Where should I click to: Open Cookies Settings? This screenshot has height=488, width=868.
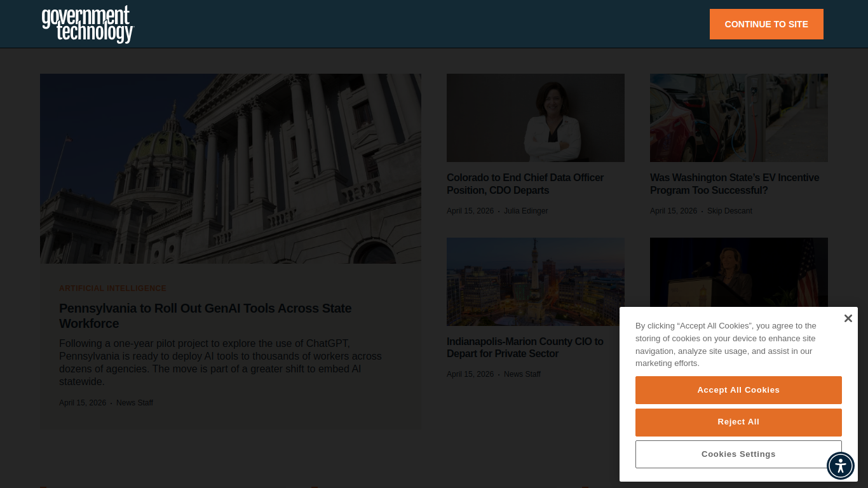point(738,454)
